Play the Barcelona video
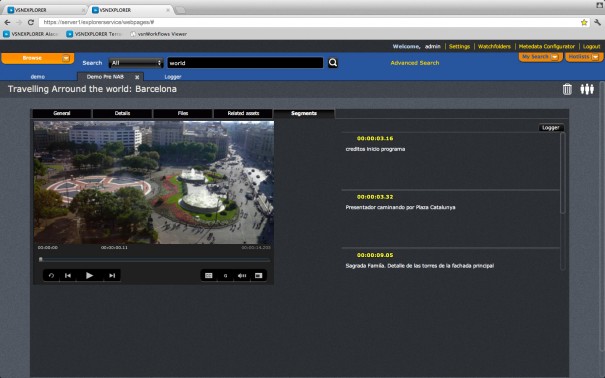 click(89, 275)
